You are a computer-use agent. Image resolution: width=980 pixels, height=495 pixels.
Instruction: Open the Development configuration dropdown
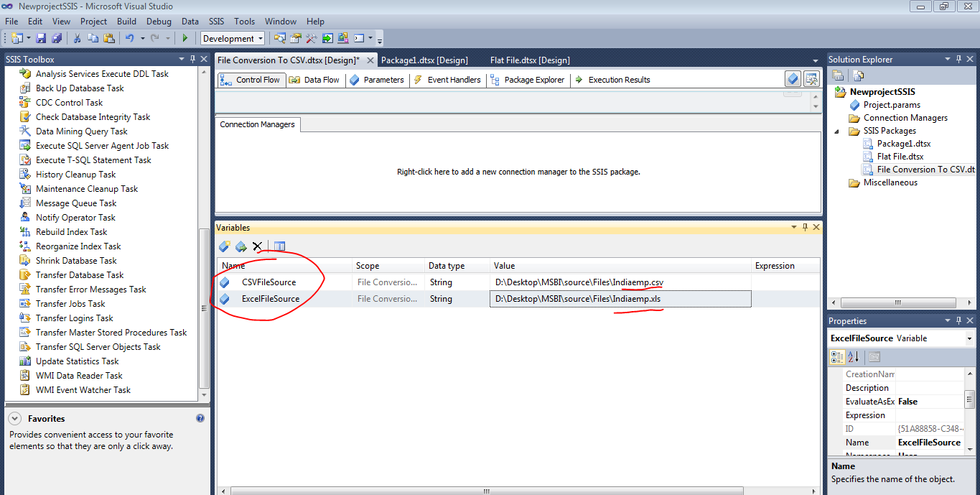coord(261,38)
